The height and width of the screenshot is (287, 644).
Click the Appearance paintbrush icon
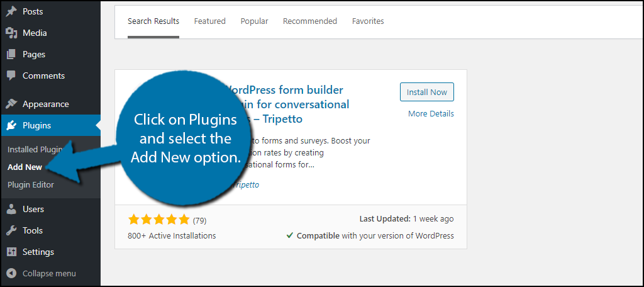tap(11, 104)
